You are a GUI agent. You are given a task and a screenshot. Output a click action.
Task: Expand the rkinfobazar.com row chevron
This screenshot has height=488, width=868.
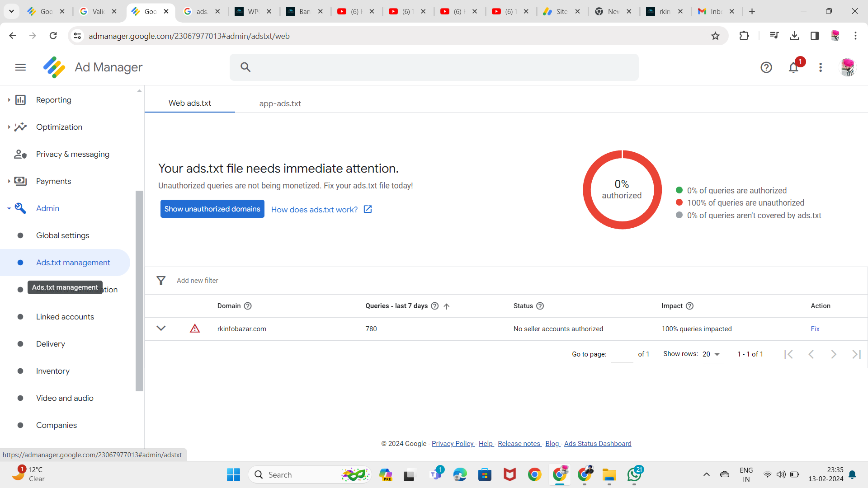click(x=161, y=328)
